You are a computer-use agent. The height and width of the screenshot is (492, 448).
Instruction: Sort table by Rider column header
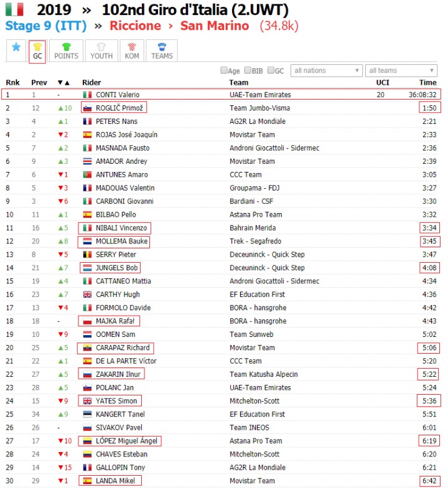tap(91, 83)
